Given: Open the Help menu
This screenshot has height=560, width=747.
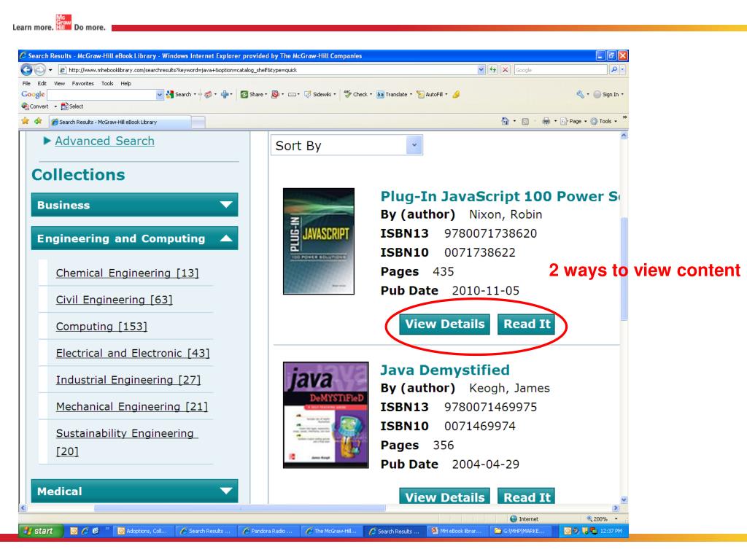Looking at the screenshot, I should point(125,83).
